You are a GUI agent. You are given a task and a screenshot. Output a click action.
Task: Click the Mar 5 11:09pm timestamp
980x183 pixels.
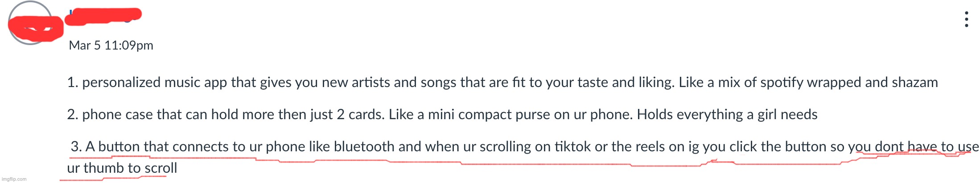click(111, 46)
